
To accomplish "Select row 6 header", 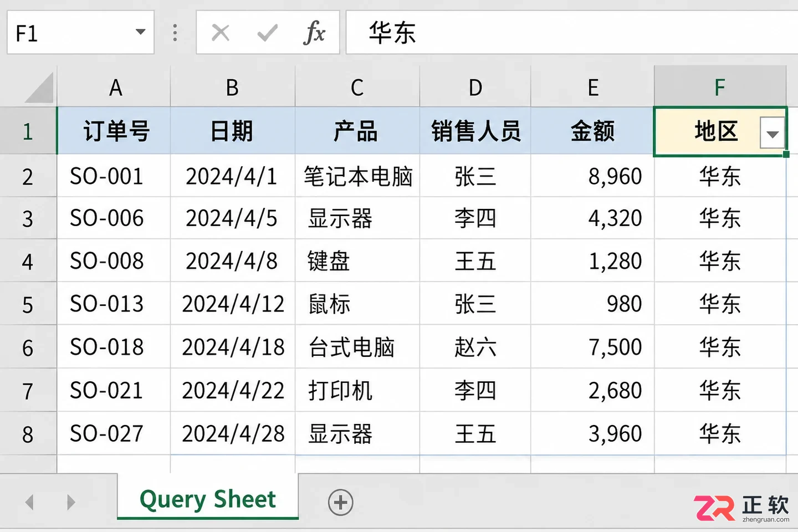I will pos(28,347).
